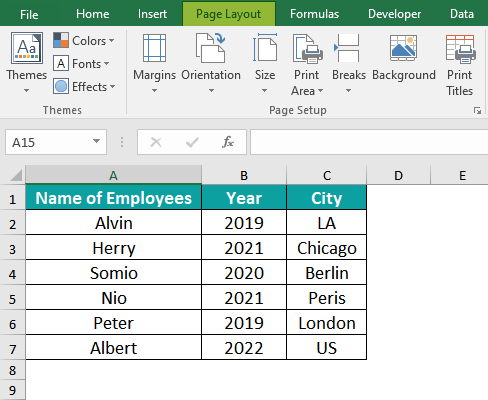Switch to the Home tab
488x400 pixels.
[x=92, y=14]
